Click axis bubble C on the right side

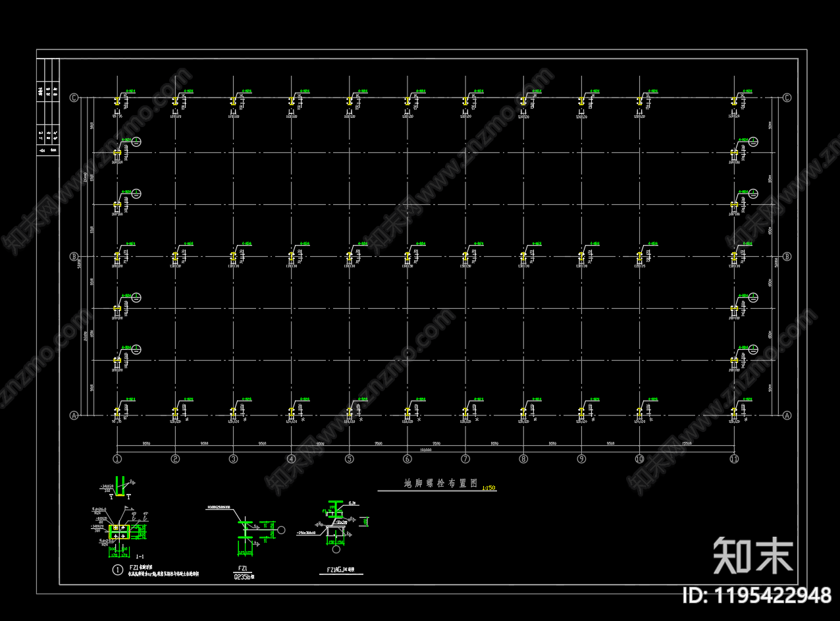[787, 98]
